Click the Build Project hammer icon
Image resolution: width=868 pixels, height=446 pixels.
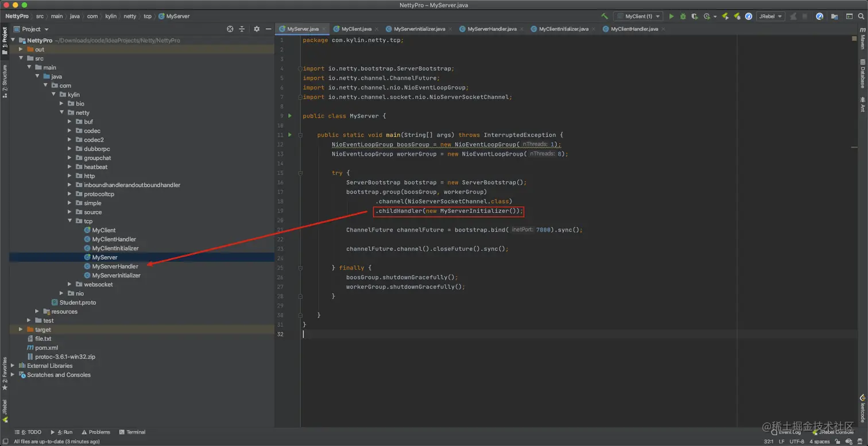coord(604,16)
